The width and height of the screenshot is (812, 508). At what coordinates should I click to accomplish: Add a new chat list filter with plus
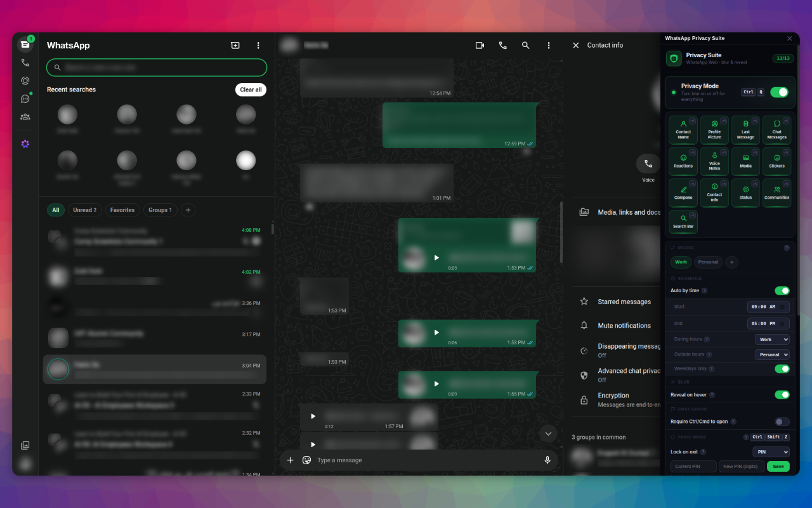click(x=188, y=210)
